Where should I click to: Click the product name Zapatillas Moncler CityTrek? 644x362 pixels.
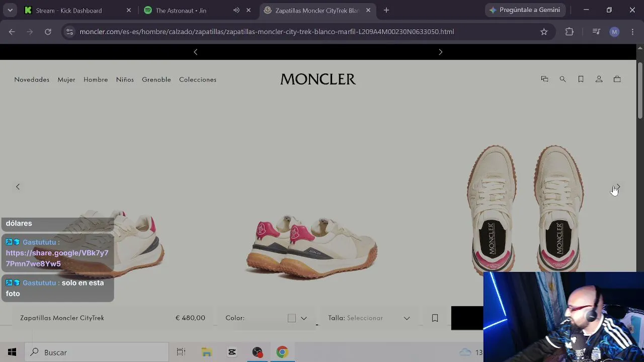tap(62, 318)
